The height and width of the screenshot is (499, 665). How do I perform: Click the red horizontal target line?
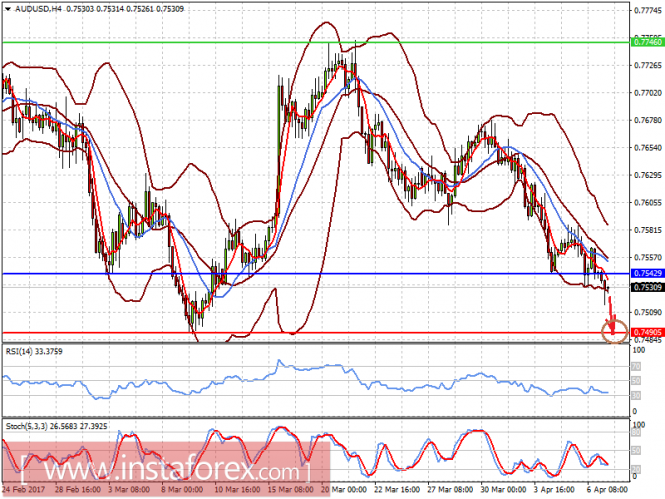316,332
